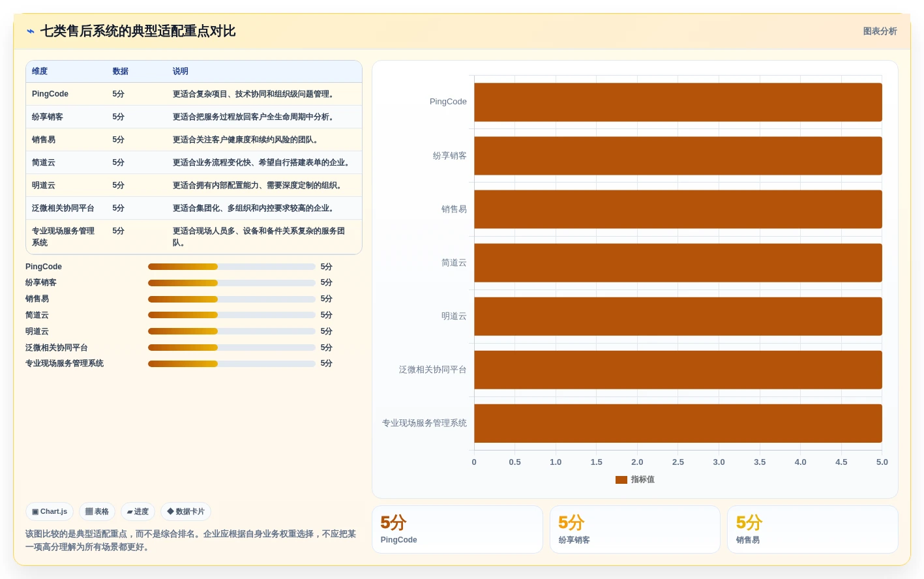Open the 销售易 5分 data card
The width and height of the screenshot is (924, 579).
point(812,529)
